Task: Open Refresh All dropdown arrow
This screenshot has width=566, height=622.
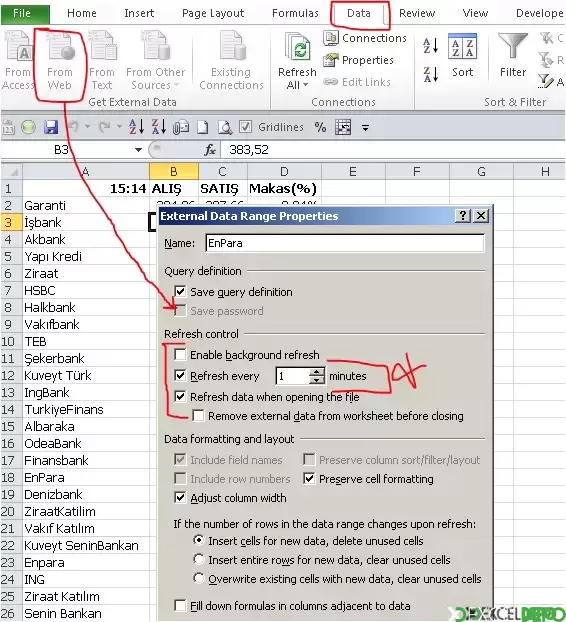Action: (x=305, y=85)
